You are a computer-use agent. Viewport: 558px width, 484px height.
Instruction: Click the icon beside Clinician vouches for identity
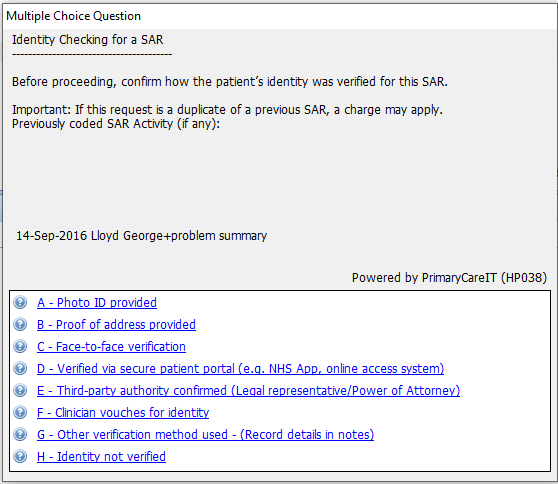click(20, 412)
